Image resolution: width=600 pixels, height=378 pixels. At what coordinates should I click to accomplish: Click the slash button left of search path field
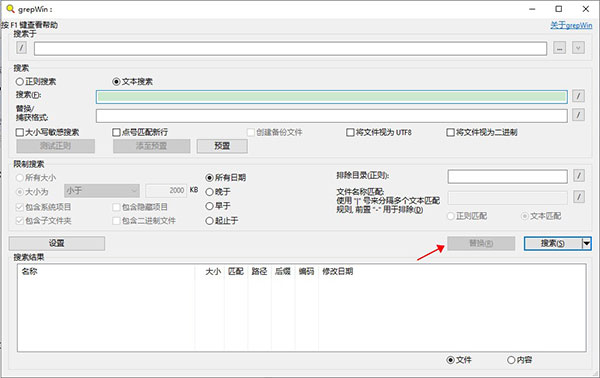click(21, 48)
